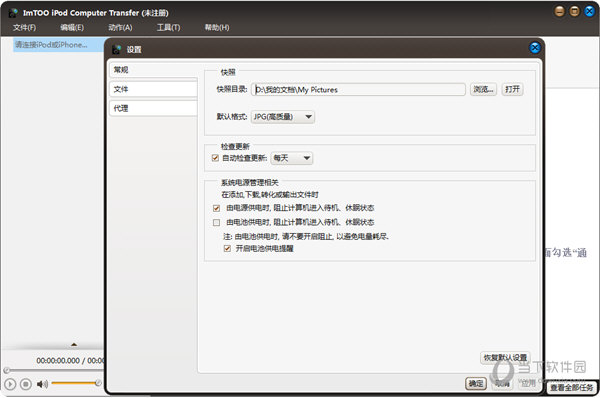
Task: Click the play button in player controls
Action: (10, 384)
